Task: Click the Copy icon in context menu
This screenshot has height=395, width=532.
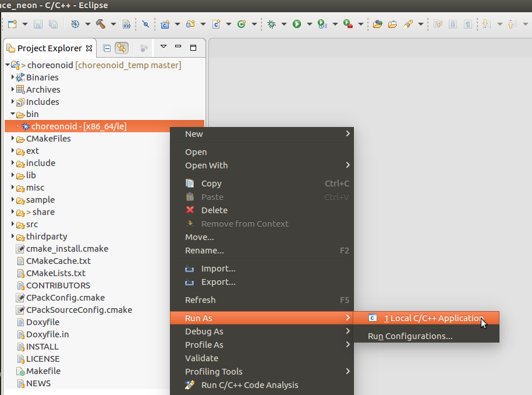Action: pyautogui.click(x=190, y=184)
